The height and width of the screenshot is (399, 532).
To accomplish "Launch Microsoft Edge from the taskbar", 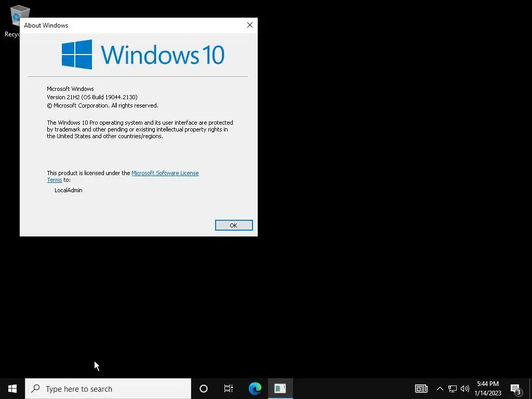I will (255, 389).
